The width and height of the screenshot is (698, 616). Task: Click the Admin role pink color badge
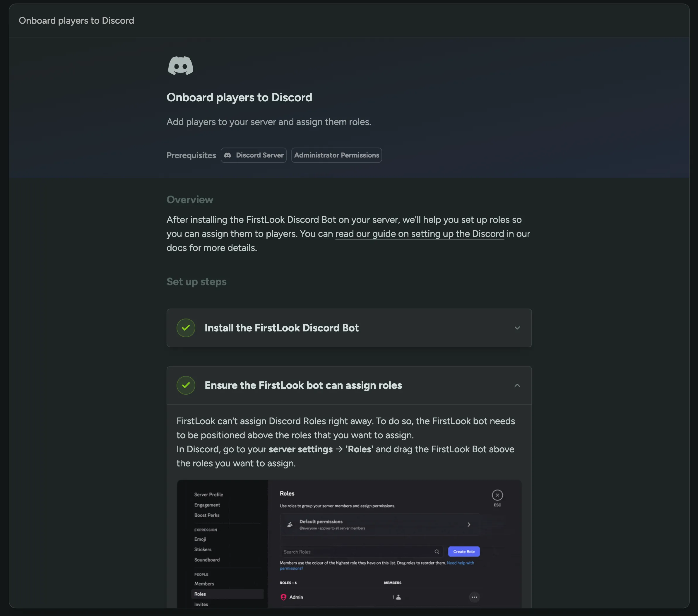click(283, 597)
